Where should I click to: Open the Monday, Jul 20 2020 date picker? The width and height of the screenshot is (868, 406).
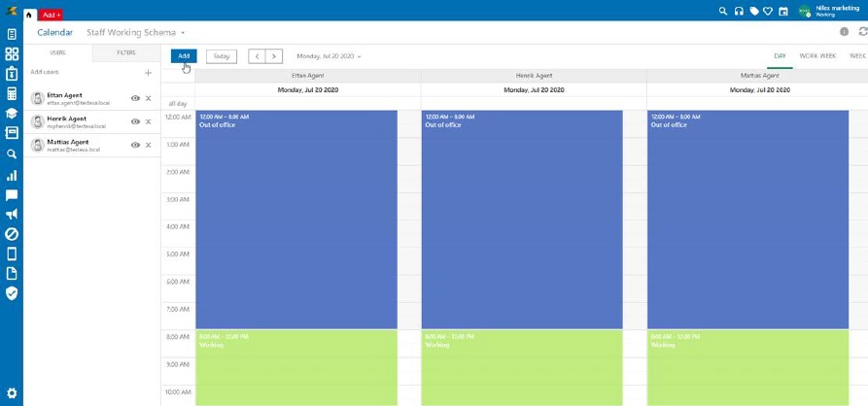[x=329, y=56]
